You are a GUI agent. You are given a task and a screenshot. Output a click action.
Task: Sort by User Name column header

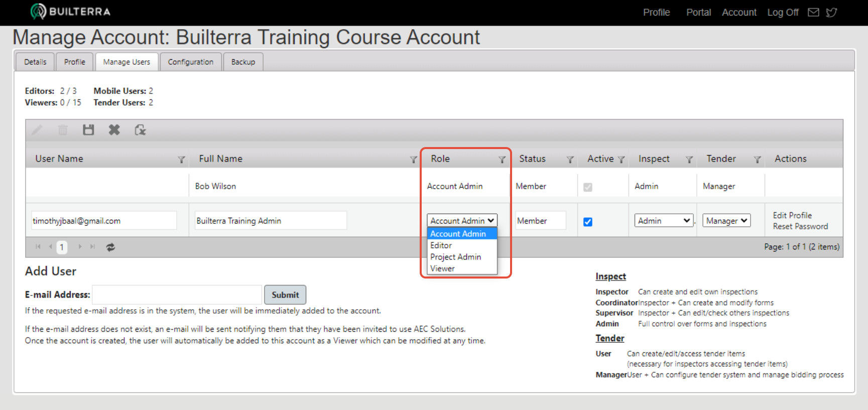click(59, 159)
